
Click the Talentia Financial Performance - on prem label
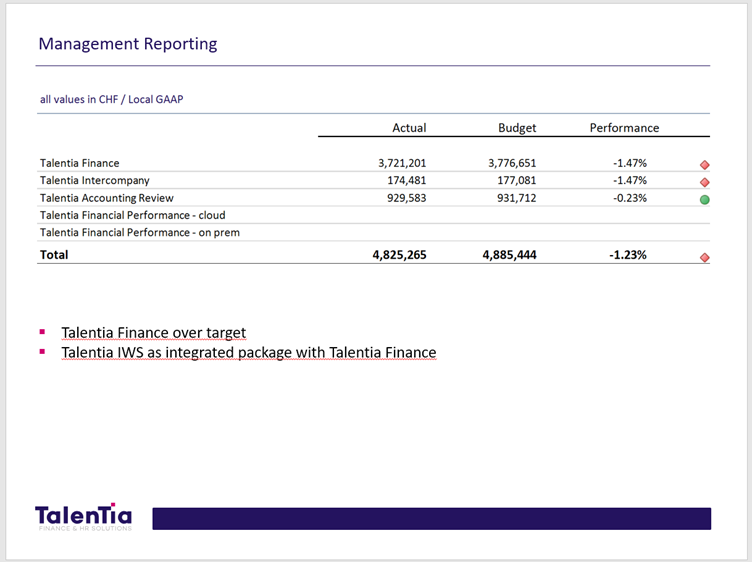click(x=140, y=232)
